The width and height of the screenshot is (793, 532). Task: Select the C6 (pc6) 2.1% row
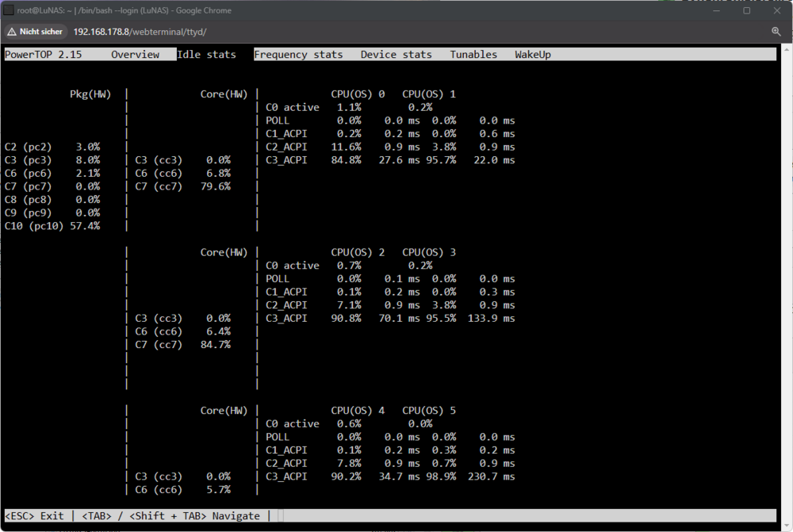pos(52,173)
